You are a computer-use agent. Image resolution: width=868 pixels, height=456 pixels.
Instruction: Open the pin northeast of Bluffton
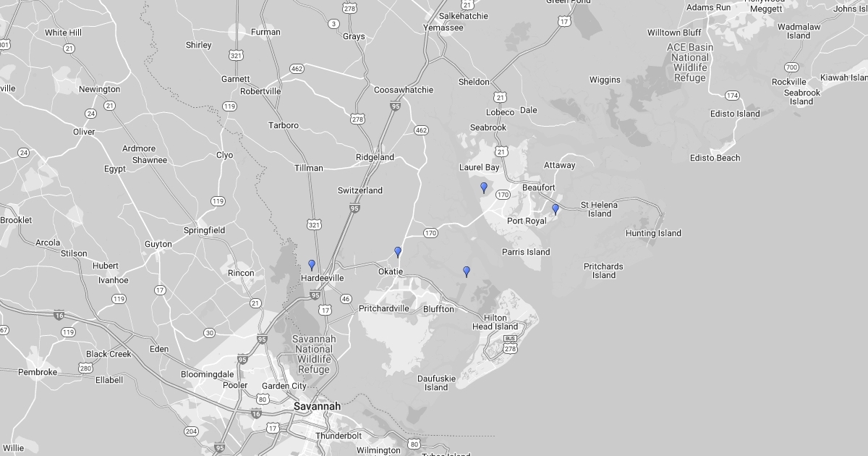(467, 271)
